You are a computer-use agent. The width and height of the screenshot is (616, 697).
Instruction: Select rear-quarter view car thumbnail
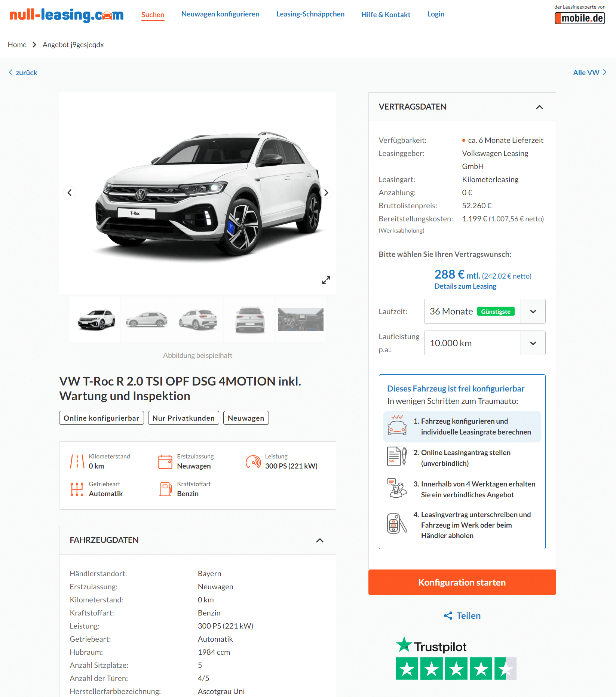[x=198, y=319]
